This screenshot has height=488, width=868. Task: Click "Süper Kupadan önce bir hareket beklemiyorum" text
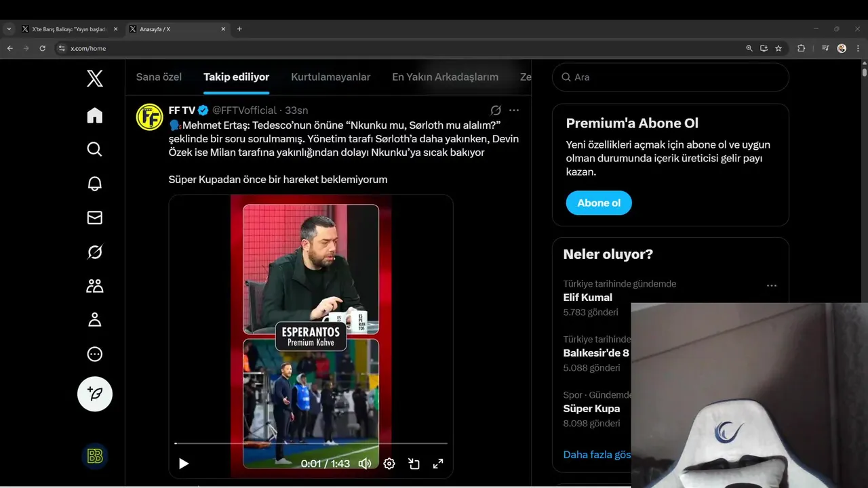[278, 180]
